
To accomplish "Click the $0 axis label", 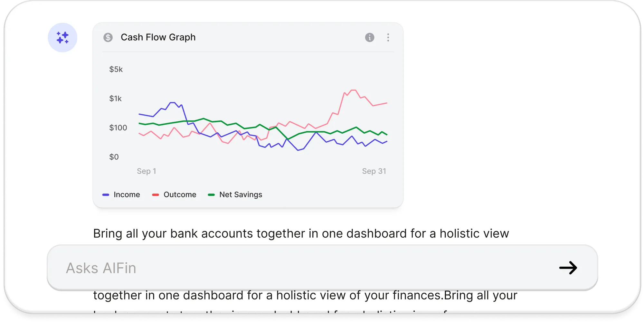I will coord(114,157).
